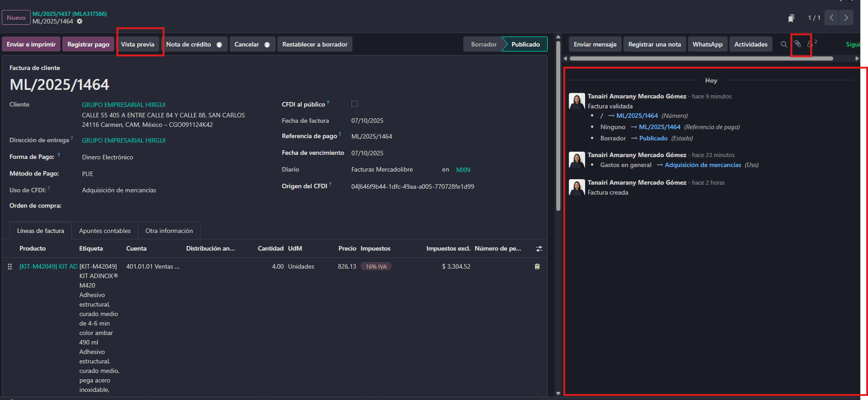Viewport: 868px width, 400px height.
Task: Click the Vista previa button
Action: point(137,44)
